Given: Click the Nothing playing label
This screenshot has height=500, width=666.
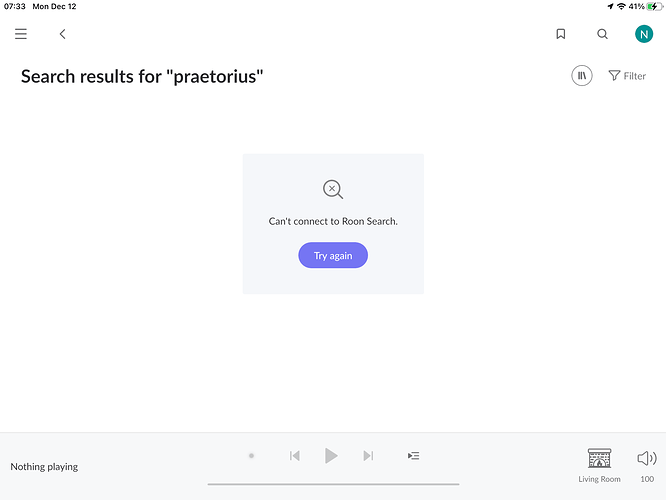Looking at the screenshot, I should click(44, 466).
